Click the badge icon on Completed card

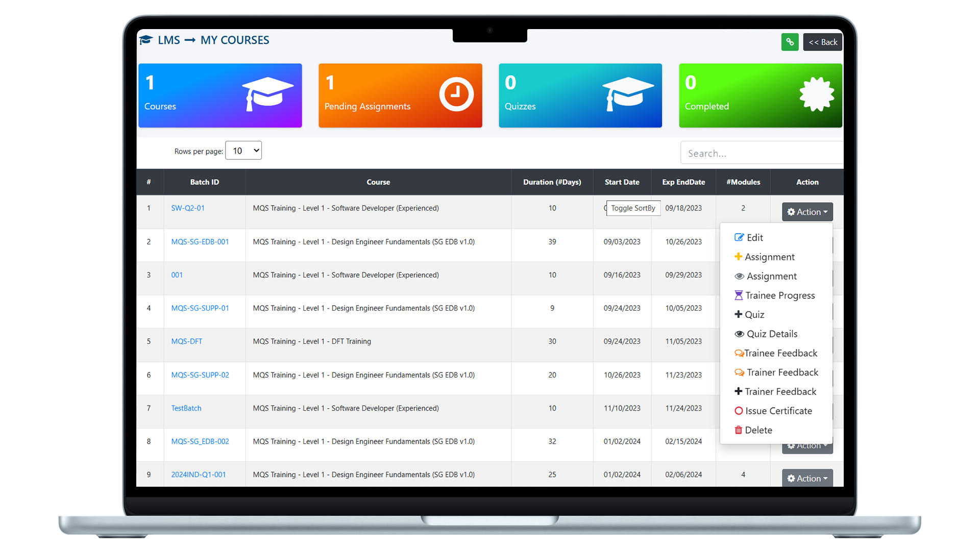pyautogui.click(x=817, y=94)
